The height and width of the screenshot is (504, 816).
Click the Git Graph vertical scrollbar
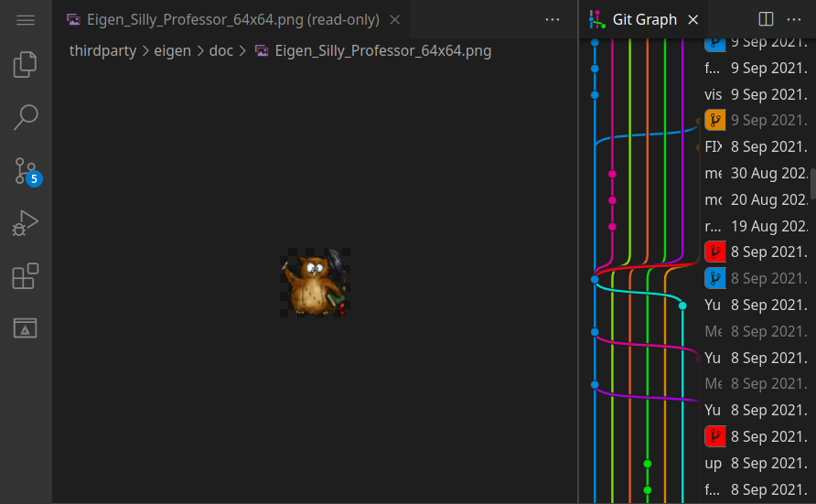(813, 183)
